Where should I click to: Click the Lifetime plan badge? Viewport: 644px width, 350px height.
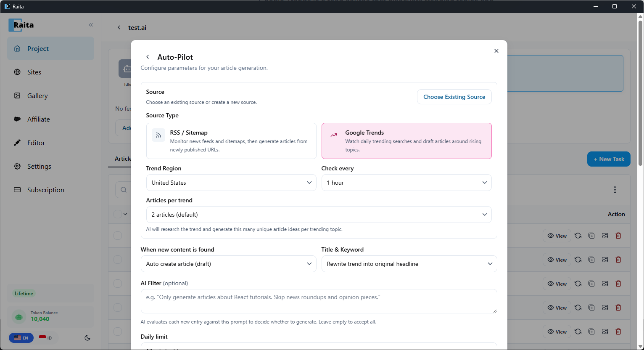(24, 294)
